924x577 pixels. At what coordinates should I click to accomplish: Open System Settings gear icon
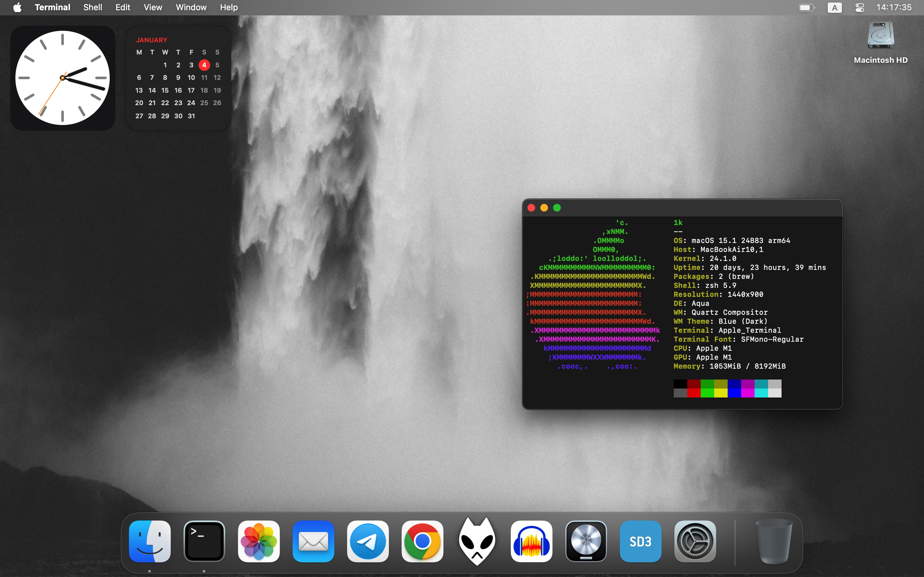[x=695, y=541]
